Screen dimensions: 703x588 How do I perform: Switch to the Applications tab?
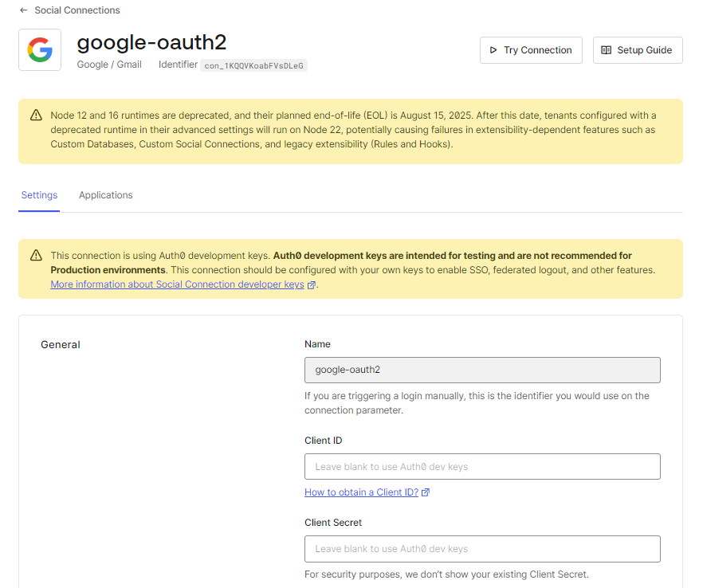coord(105,194)
